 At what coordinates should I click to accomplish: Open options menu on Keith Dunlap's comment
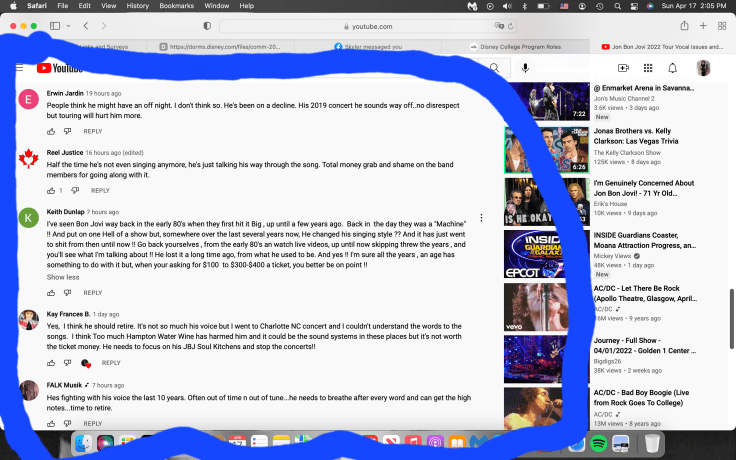coord(481,218)
